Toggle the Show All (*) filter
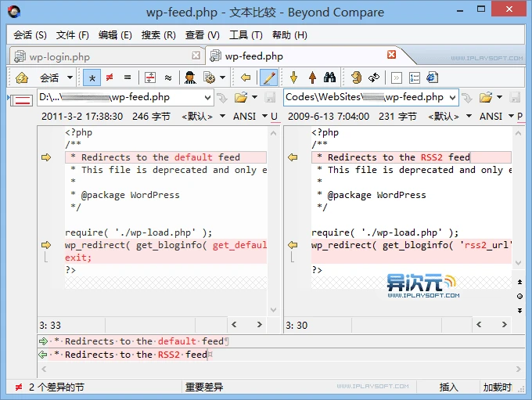The height and width of the screenshot is (400, 532). point(92,77)
